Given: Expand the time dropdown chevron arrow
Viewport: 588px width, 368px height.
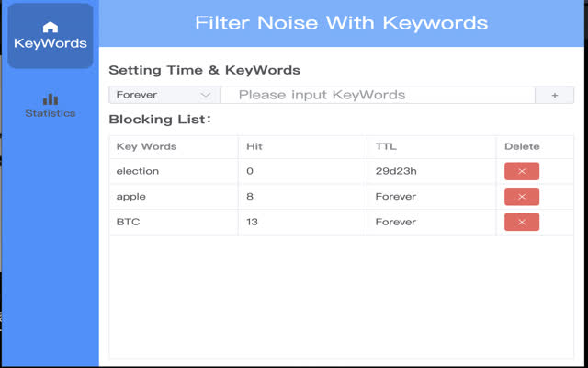Looking at the screenshot, I should point(206,95).
